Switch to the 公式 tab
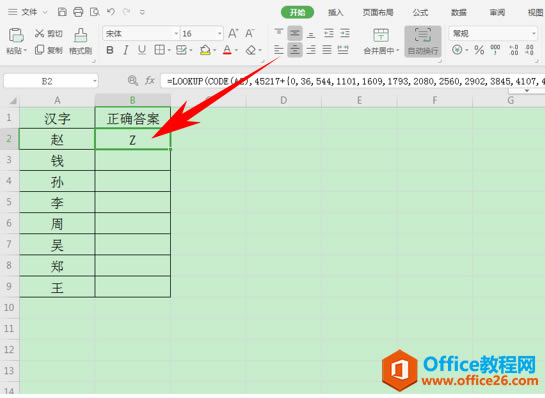Screen dimensions: 545x398 tap(420, 13)
